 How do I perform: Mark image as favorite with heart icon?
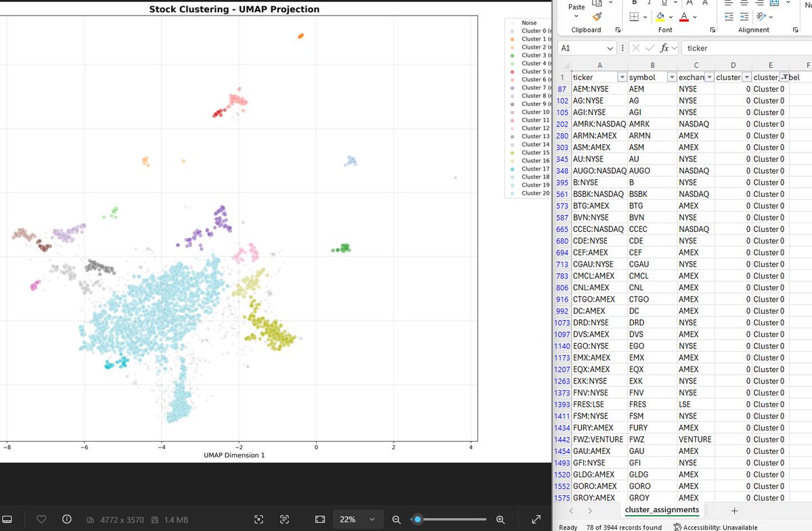[x=41, y=520]
